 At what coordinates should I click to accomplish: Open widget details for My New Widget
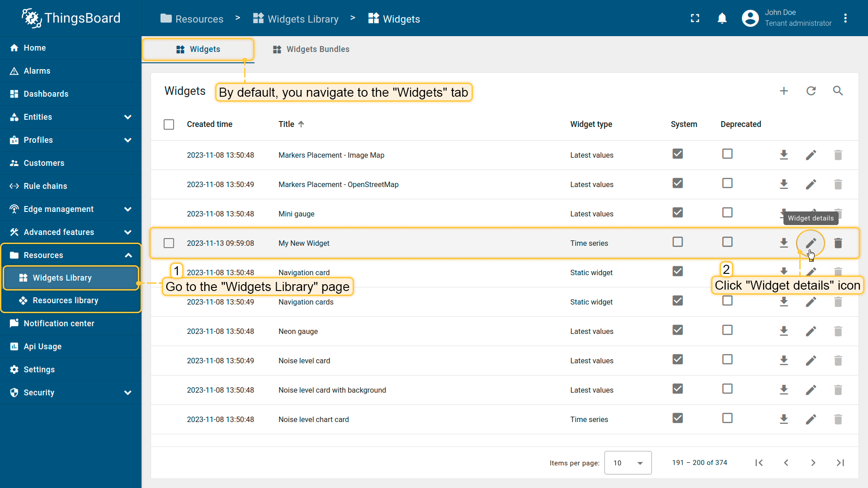pyautogui.click(x=811, y=243)
